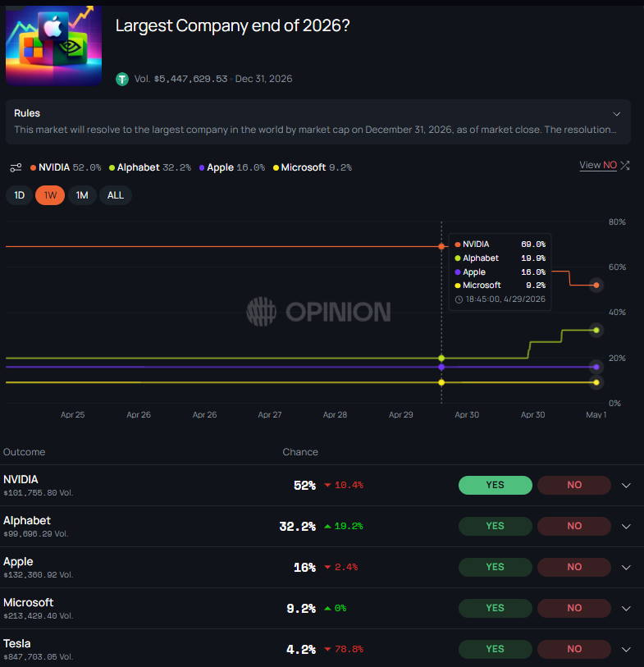Viewport: 644px width, 667px height.
Task: Toggle Apple series in chart legend
Action: 232,167
